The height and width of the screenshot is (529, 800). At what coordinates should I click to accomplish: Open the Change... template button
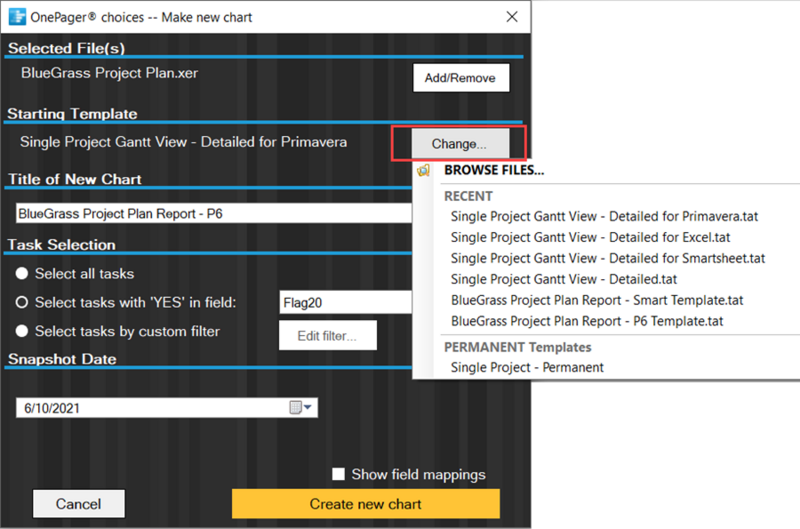460,144
